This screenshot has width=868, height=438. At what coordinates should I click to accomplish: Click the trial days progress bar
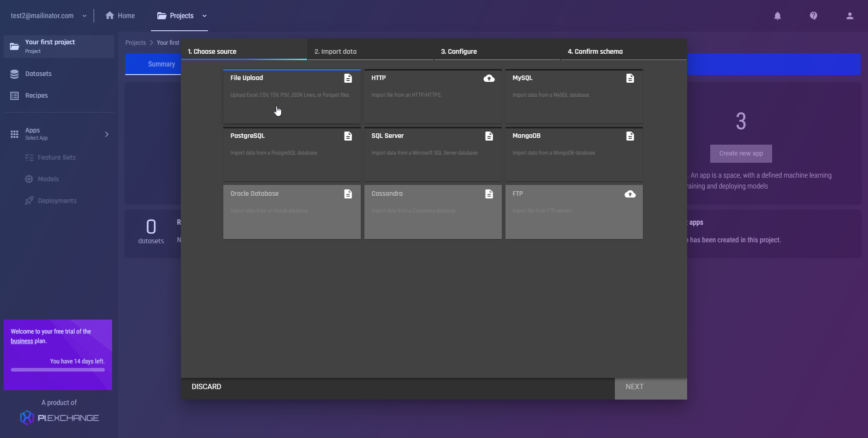click(x=58, y=370)
